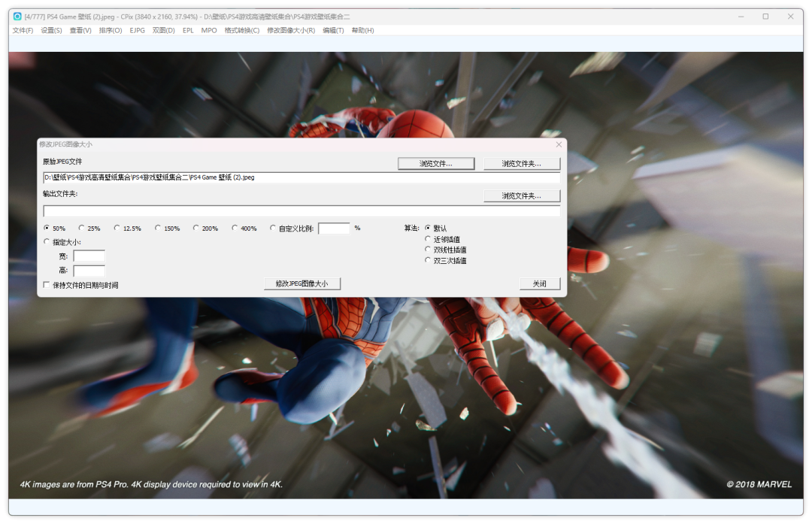Pick the 双线性插值 algorithm option
The image size is (812, 524).
pyautogui.click(x=429, y=250)
